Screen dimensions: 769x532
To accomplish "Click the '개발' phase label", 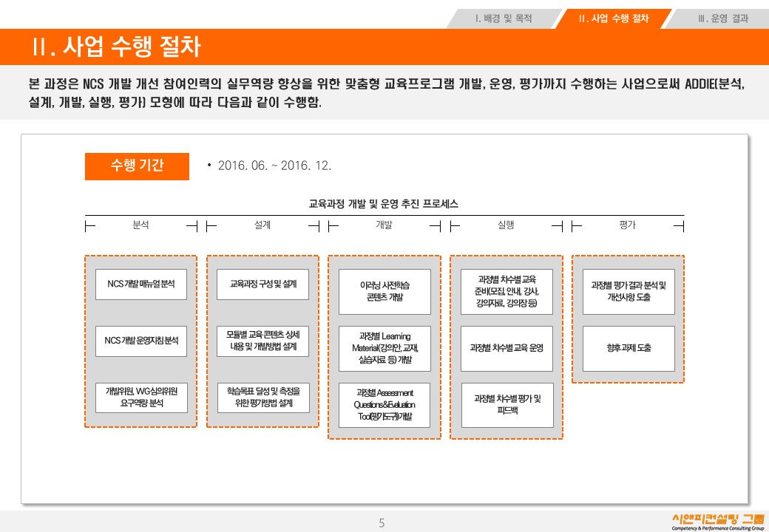I will point(384,225).
